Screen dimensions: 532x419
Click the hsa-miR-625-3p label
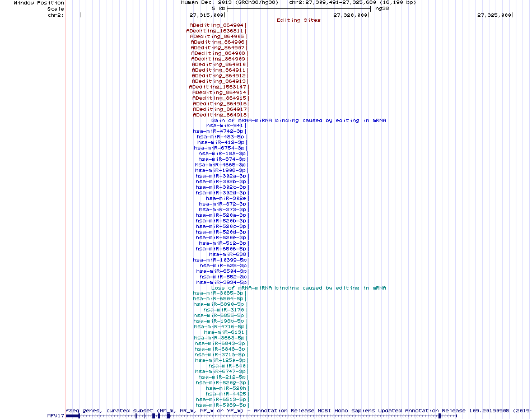pyautogui.click(x=223, y=266)
